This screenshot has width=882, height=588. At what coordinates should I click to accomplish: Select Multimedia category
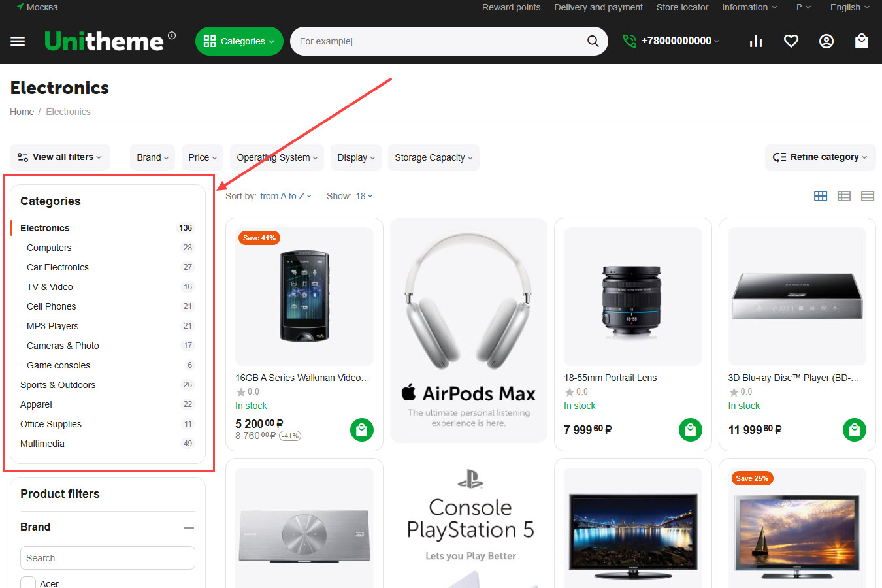[42, 444]
